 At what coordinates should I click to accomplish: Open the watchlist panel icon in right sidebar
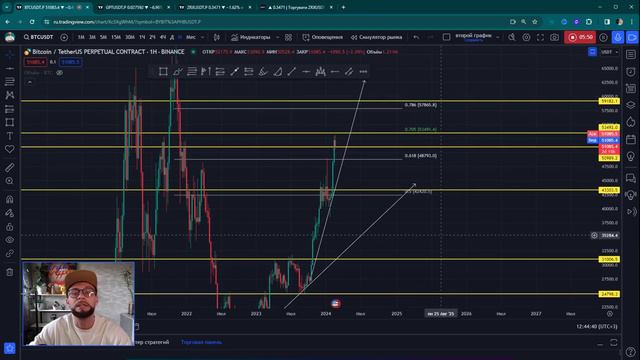tap(631, 55)
